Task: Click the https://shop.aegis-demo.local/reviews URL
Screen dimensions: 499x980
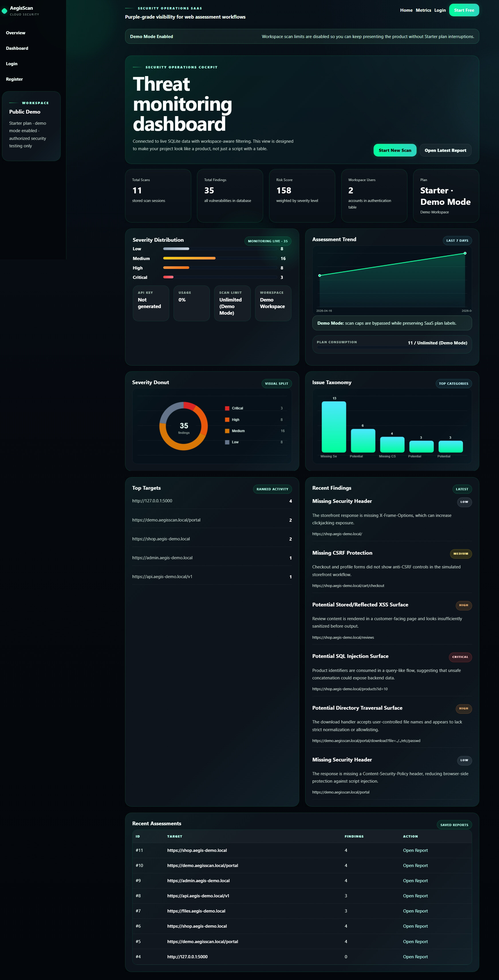Action: (343, 638)
